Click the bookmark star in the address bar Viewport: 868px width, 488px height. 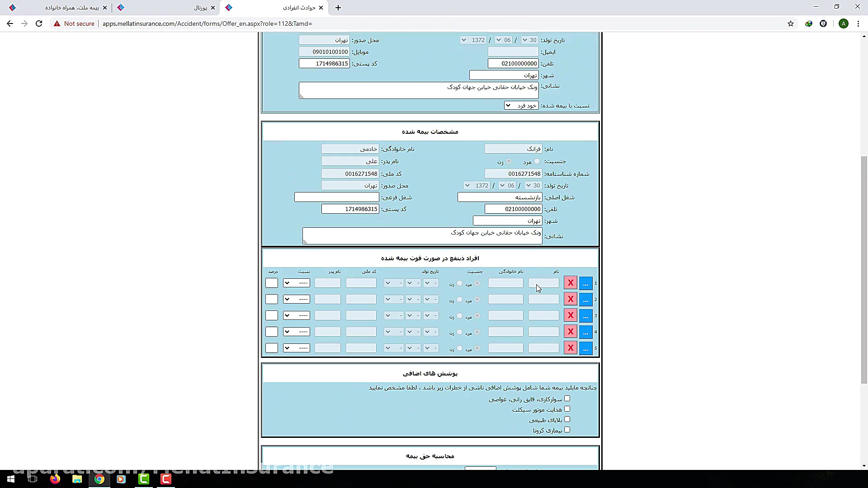[791, 23]
